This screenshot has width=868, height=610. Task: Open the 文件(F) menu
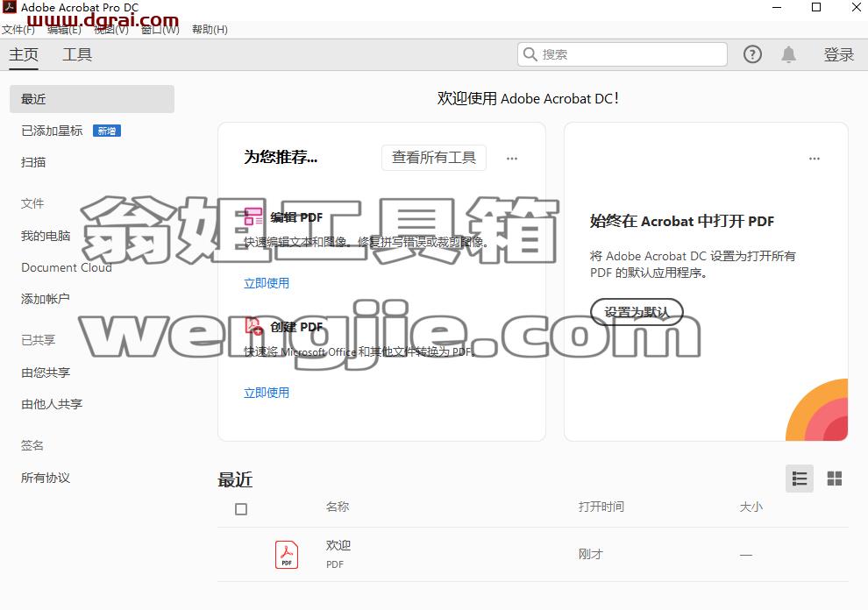[x=18, y=29]
